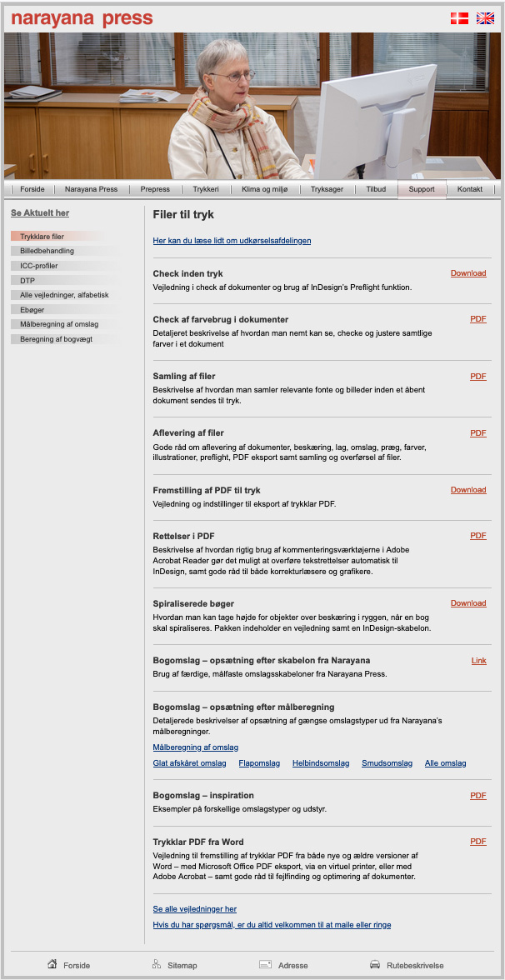Click the Sitemap tree icon in footer
Screen dimensions: 505x980
click(x=157, y=963)
